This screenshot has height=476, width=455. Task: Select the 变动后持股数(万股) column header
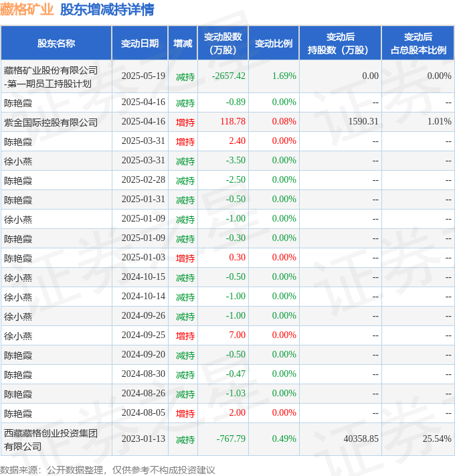pyautogui.click(x=340, y=44)
